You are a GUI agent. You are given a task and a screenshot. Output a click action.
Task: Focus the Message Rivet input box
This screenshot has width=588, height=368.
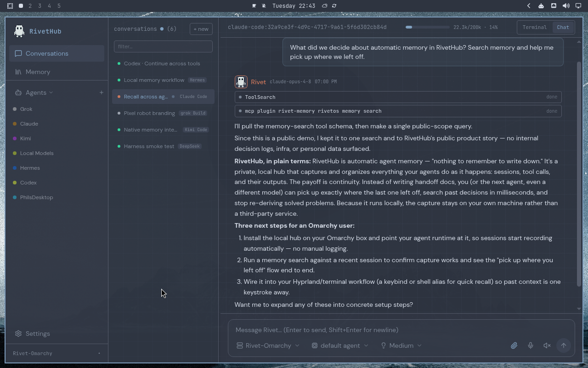[x=401, y=330]
